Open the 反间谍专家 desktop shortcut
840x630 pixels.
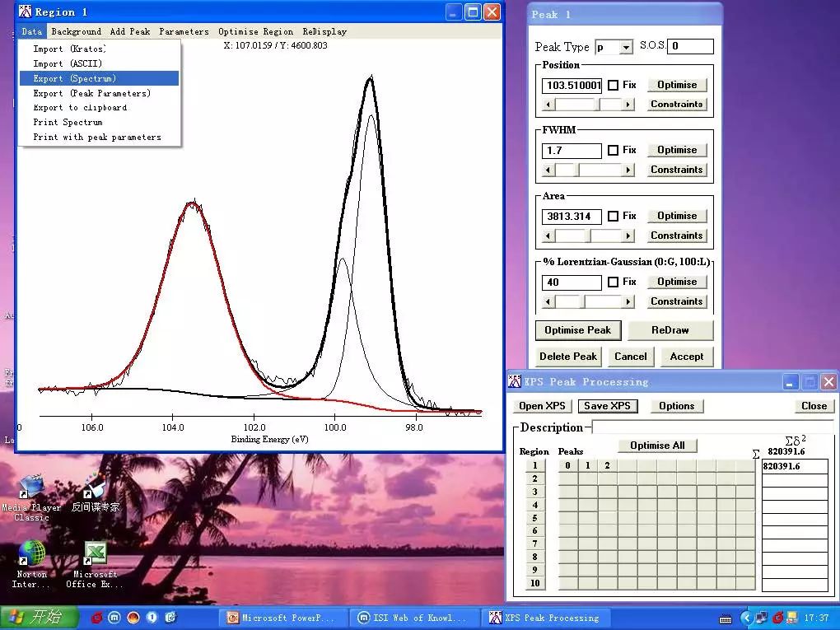pyautogui.click(x=96, y=493)
